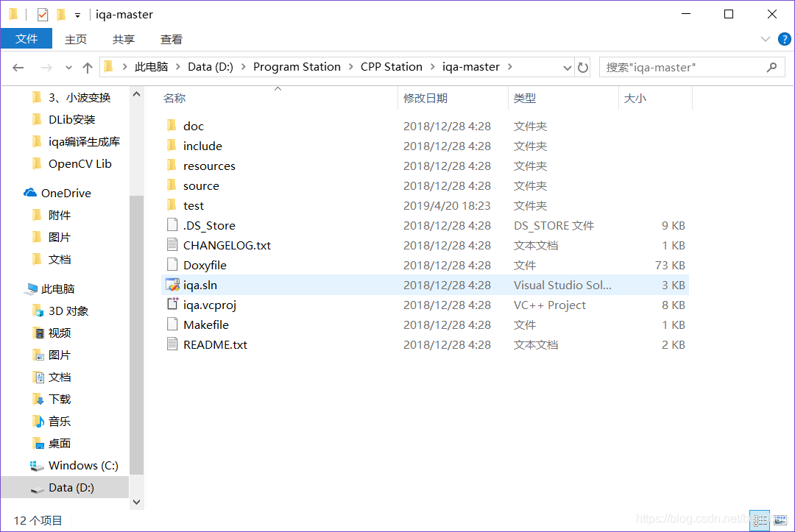Screen dimensions: 795x532
Task: Expand chevron after Data (D:) in address bar
Action: (x=244, y=67)
